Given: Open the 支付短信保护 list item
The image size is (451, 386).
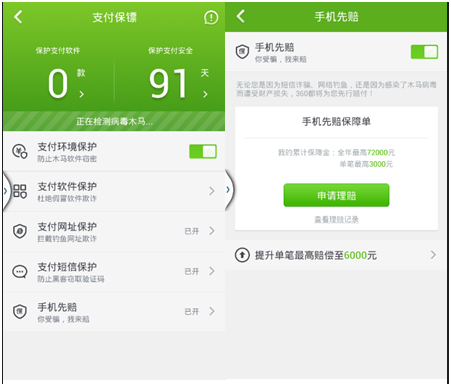Looking at the screenshot, I should [x=114, y=272].
